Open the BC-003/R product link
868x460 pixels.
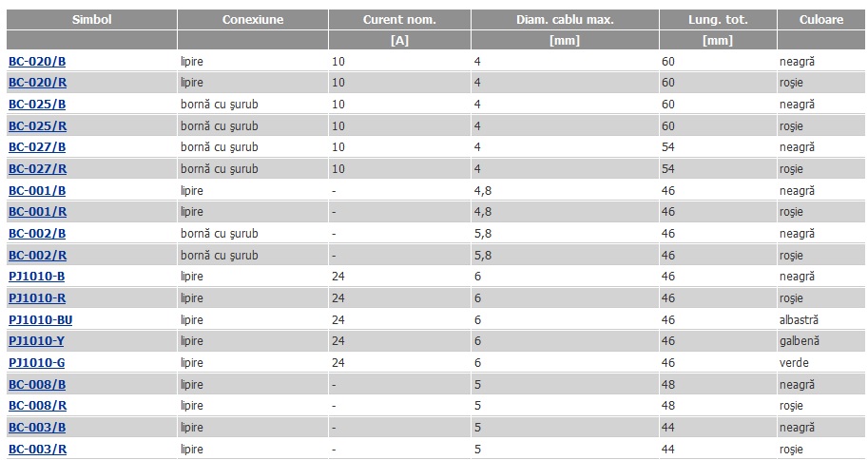coord(38,450)
